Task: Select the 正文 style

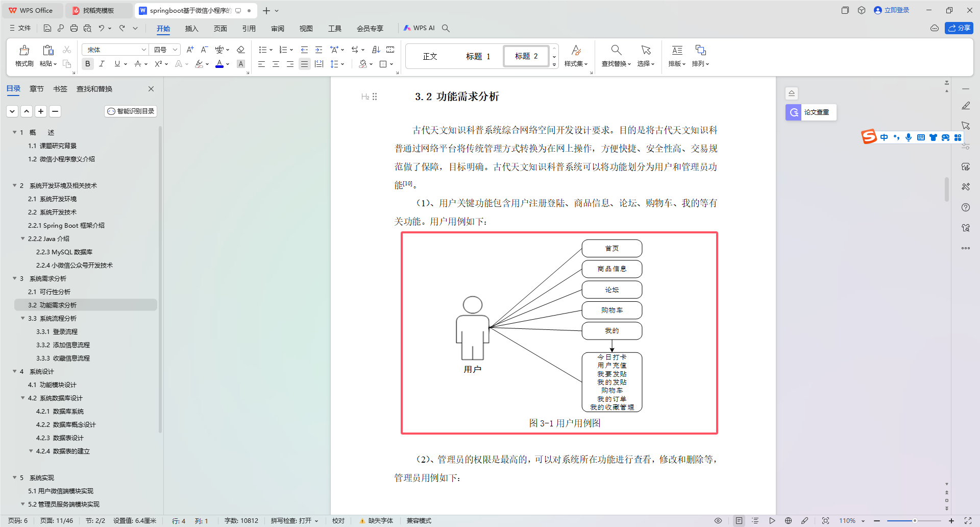Action: coord(430,56)
